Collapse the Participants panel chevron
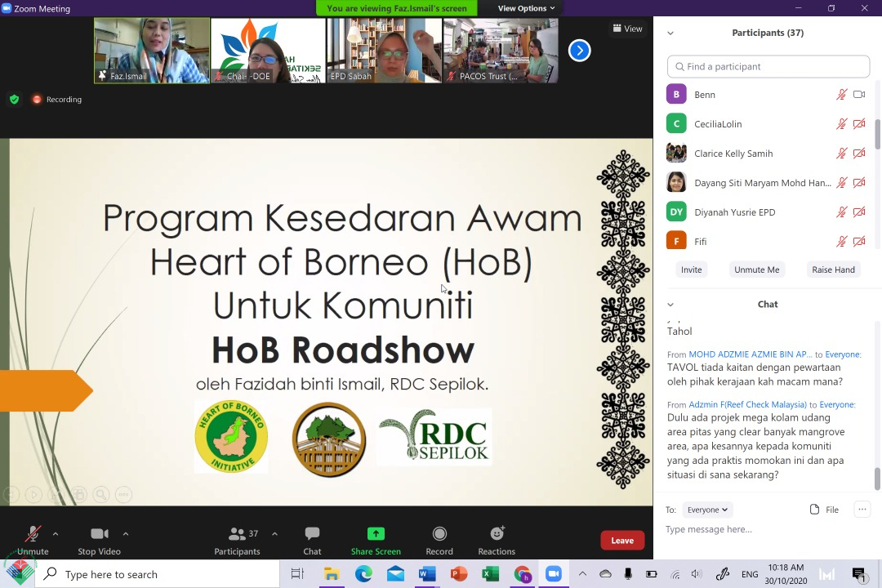This screenshot has height=588, width=882. [x=670, y=33]
